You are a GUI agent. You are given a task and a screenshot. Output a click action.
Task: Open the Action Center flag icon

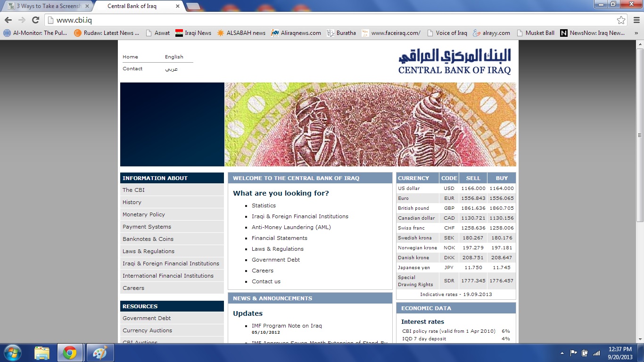pyautogui.click(x=574, y=353)
